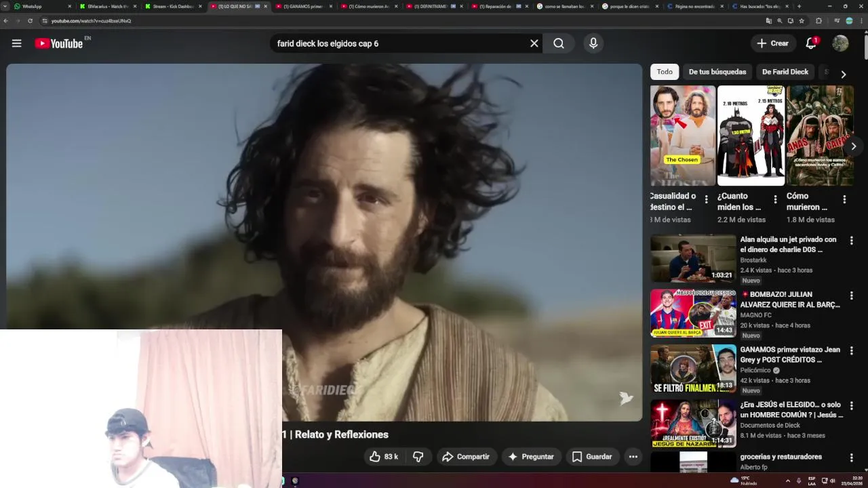Show next Shorts in shelf
The height and width of the screenshot is (488, 868).
(x=853, y=146)
